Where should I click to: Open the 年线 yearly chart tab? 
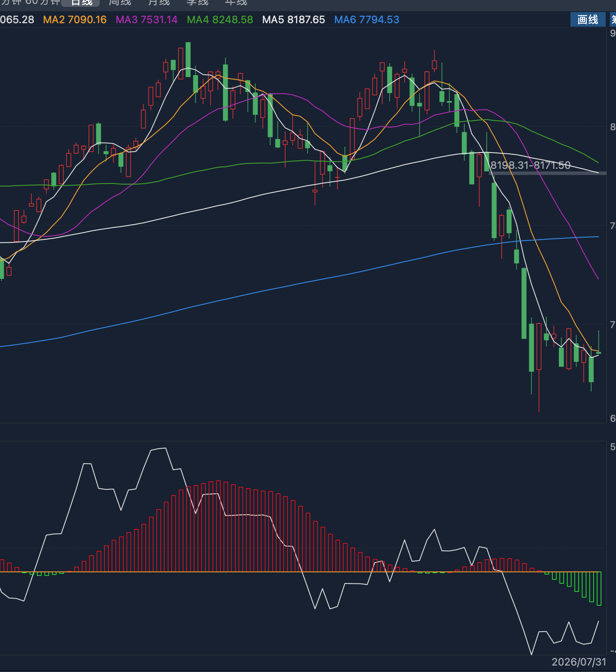(236, 3)
